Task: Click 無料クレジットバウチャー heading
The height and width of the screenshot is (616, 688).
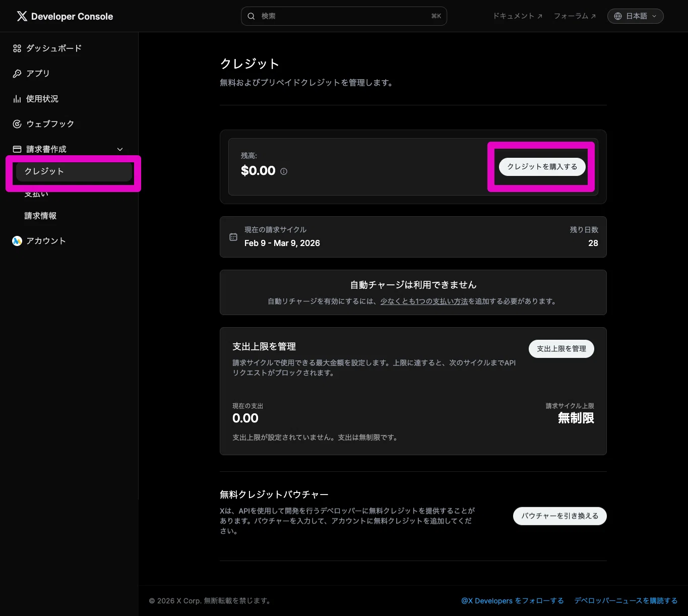Action: coord(274,495)
